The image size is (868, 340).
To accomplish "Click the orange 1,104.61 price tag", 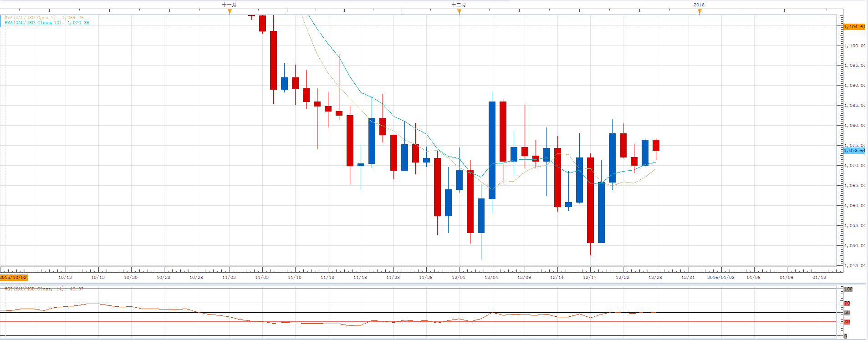I will click(x=854, y=27).
